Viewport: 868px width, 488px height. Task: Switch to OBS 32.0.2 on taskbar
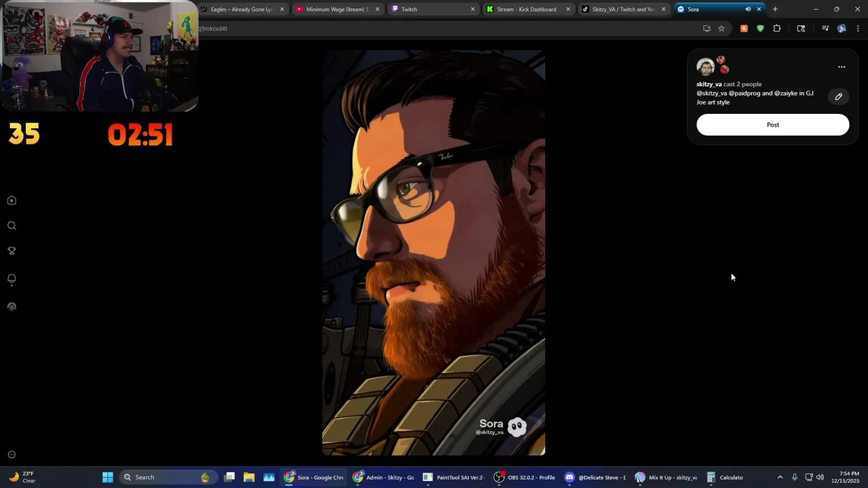tap(524, 477)
